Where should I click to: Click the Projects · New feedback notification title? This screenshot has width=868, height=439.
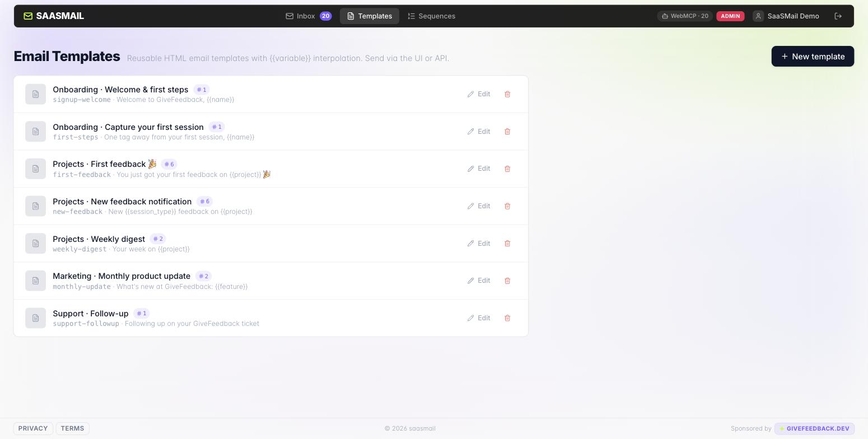tap(122, 202)
